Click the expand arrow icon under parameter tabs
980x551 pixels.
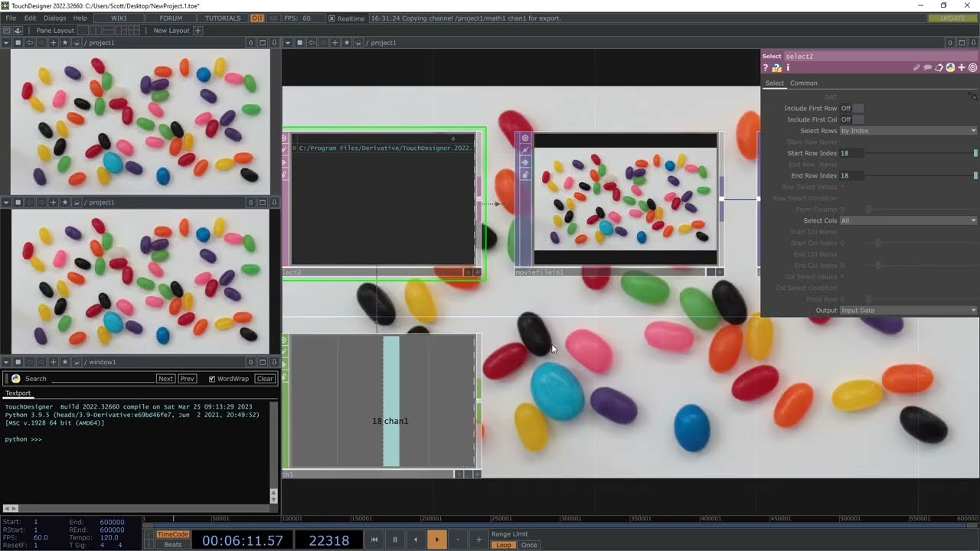point(972,96)
